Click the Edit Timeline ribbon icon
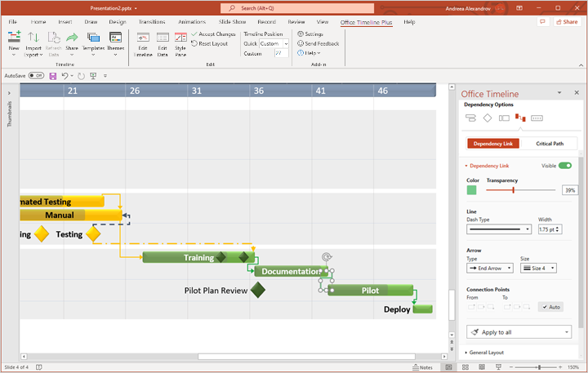Image resolution: width=588 pixels, height=373 pixels. [x=143, y=42]
